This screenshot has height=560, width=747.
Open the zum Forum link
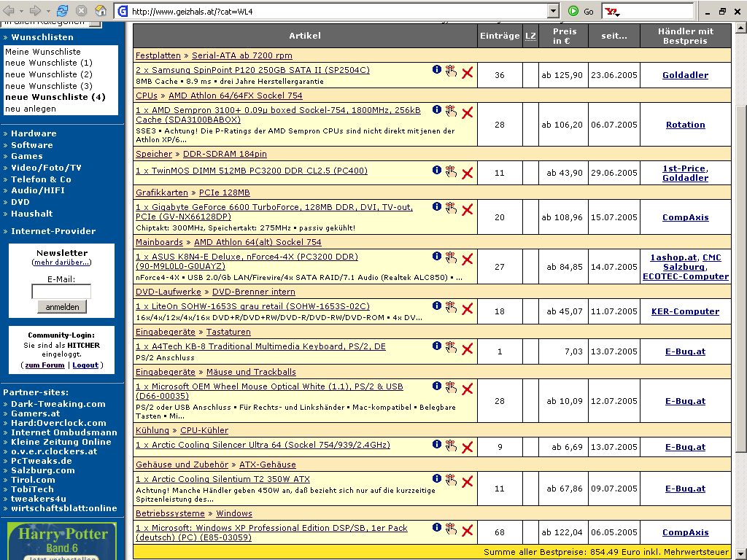point(44,365)
